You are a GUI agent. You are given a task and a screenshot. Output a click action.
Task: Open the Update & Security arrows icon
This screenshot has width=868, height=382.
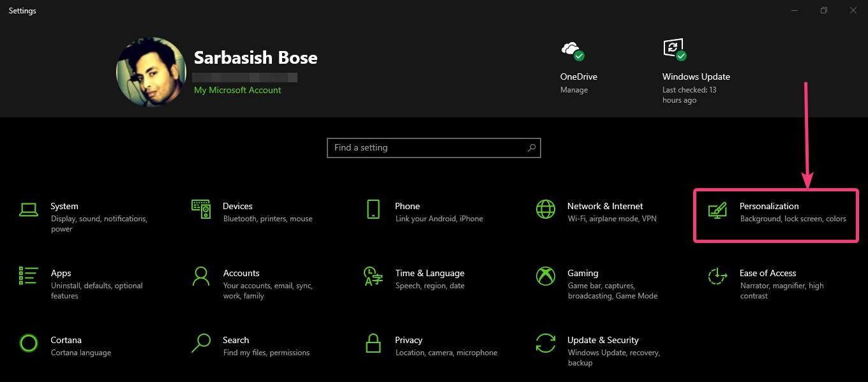click(546, 343)
